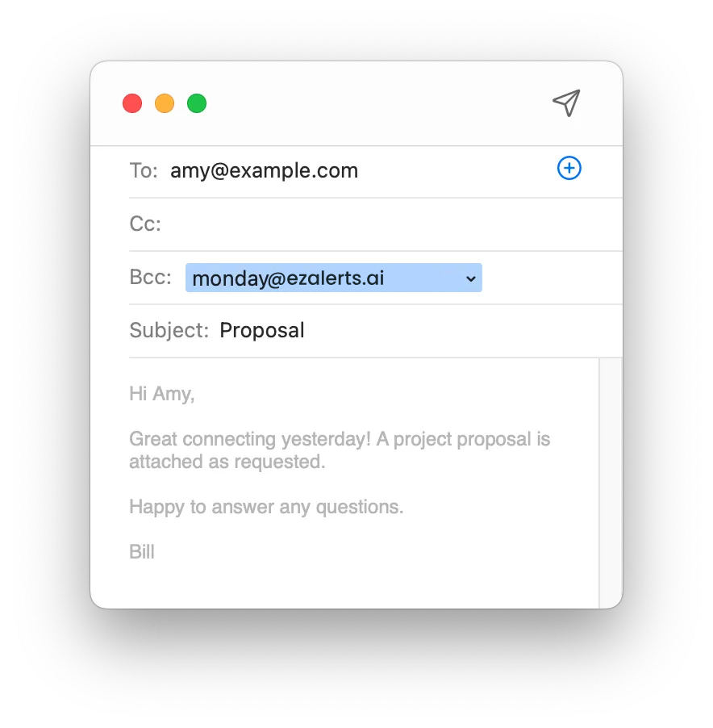The image size is (713, 728).
Task: Click the message body scrollbar track
Action: [x=611, y=483]
